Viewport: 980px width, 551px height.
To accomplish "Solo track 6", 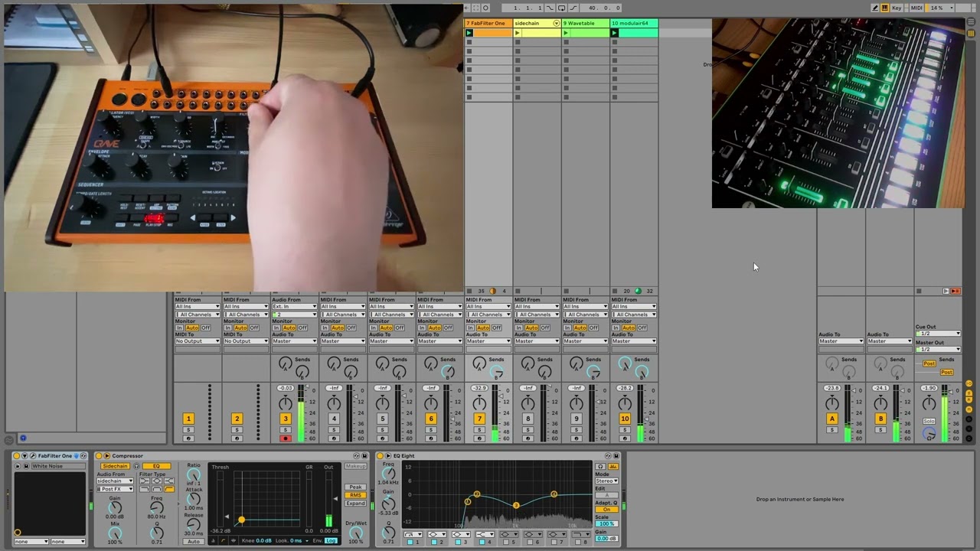I will point(431,430).
